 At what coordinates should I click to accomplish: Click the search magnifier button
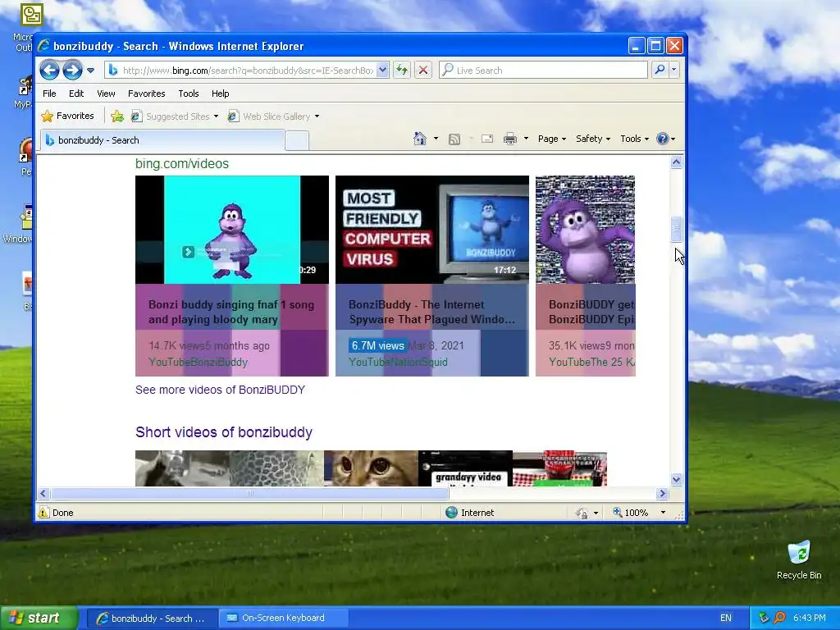click(660, 70)
